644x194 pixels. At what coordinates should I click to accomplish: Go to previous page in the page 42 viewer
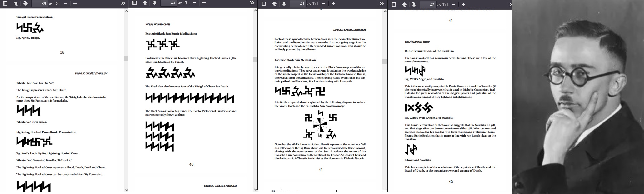(x=404, y=5)
